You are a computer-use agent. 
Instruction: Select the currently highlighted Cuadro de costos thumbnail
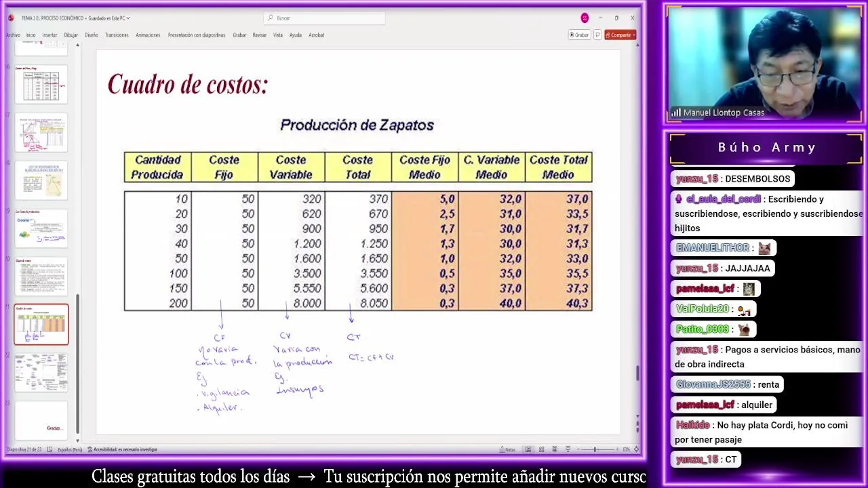click(x=41, y=325)
